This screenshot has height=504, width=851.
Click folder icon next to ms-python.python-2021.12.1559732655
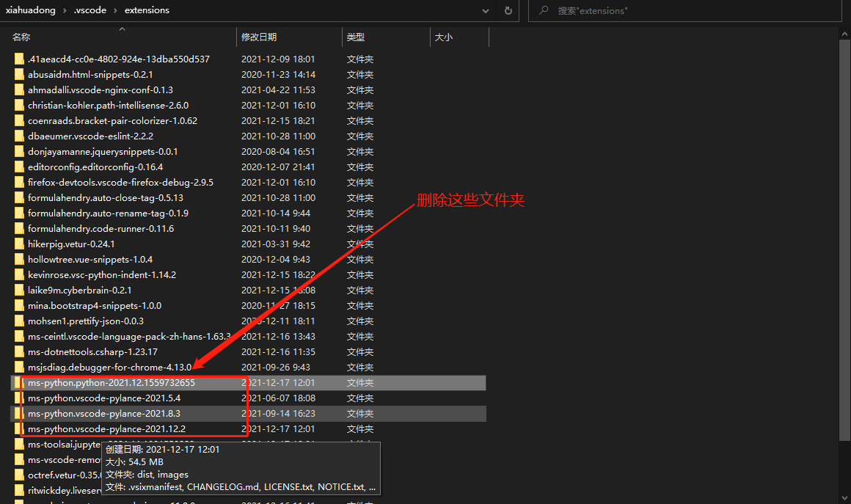click(x=18, y=382)
